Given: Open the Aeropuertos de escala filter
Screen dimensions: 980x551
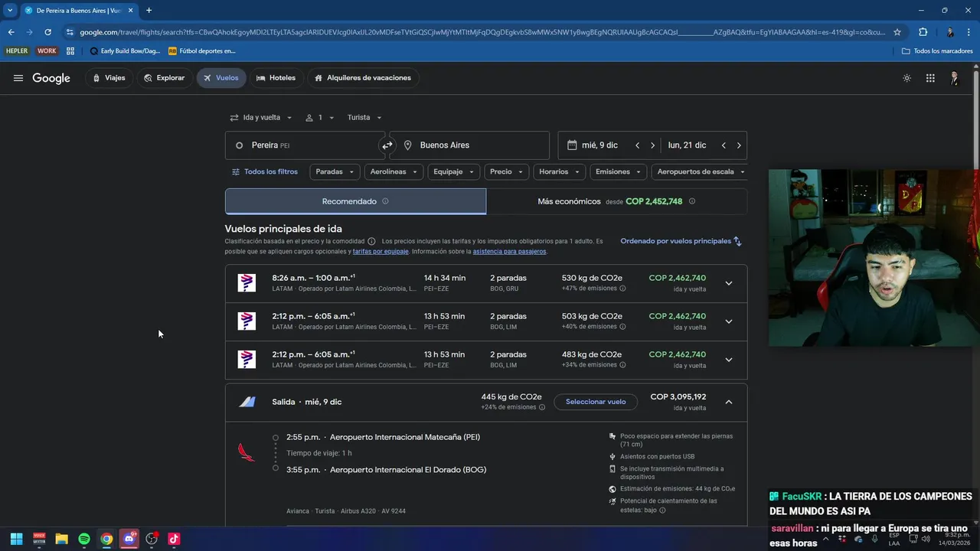Looking at the screenshot, I should coord(699,172).
